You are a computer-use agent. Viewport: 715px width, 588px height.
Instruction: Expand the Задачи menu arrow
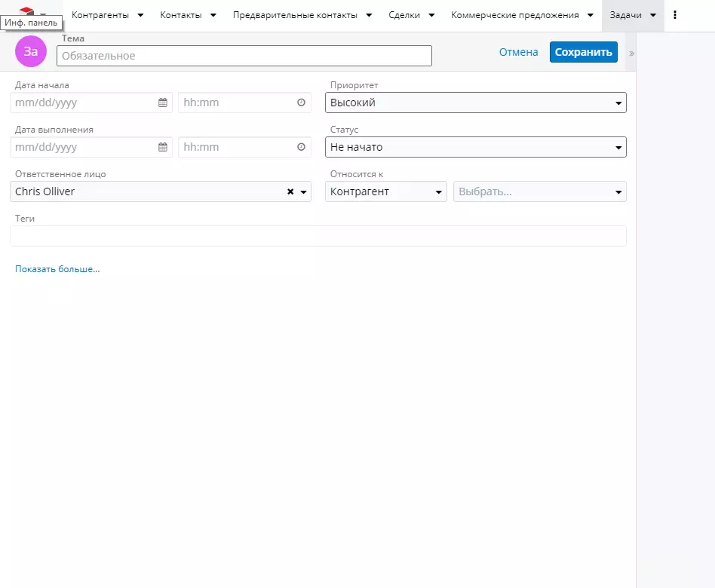[653, 15]
